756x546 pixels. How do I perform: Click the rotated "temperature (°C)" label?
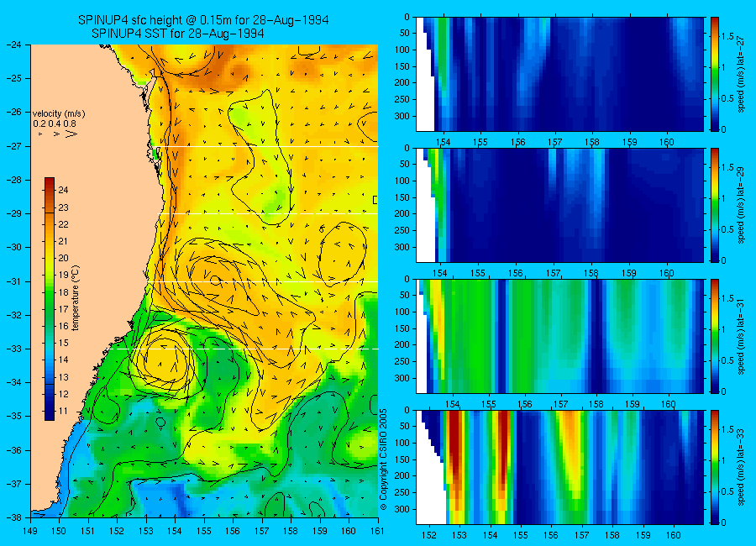76,298
